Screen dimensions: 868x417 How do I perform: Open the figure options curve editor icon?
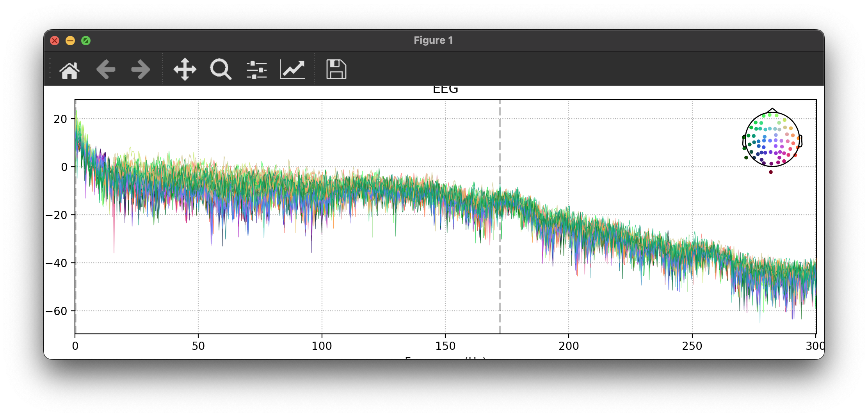[x=293, y=69]
